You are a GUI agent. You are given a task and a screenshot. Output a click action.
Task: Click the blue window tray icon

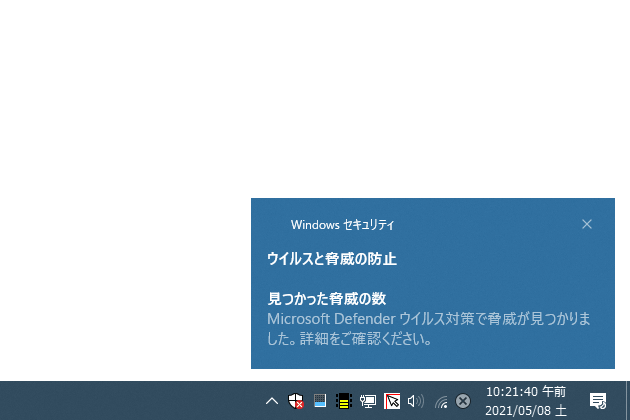320,401
